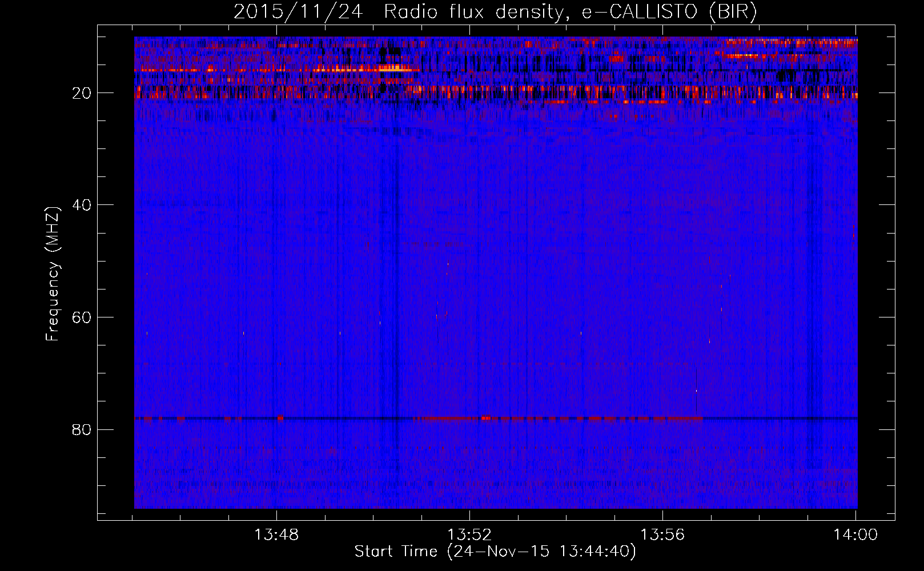Select the 40 MHz frequency tick label
This screenshot has height=571, width=924.
(x=82, y=205)
